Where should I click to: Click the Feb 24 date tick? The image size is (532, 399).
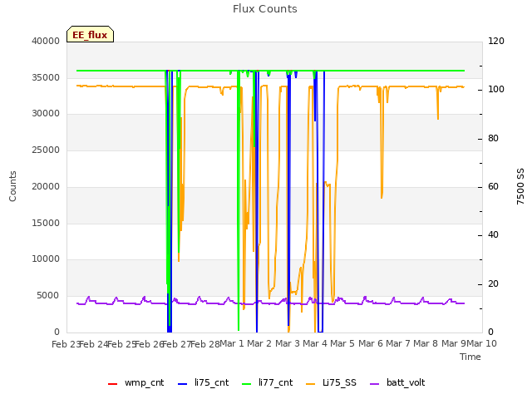[94, 344]
